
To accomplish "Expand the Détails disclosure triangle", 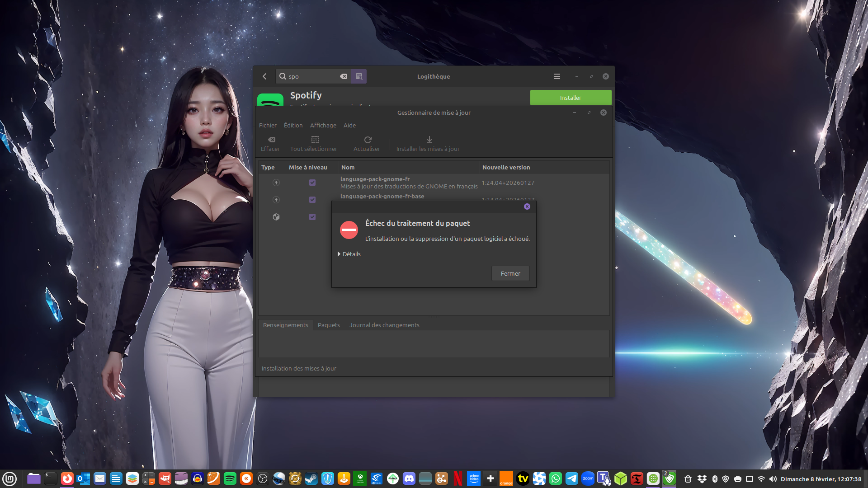I will click(x=339, y=254).
